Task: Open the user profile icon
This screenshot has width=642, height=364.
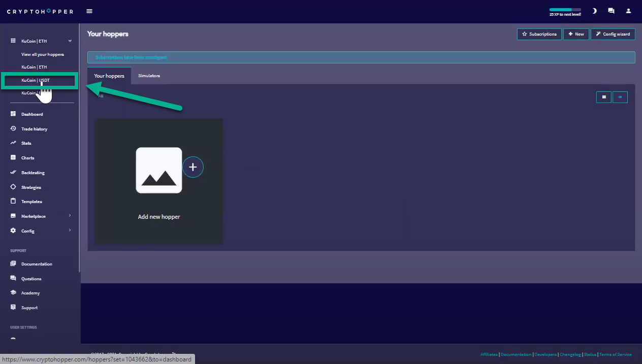Action: tap(628, 11)
